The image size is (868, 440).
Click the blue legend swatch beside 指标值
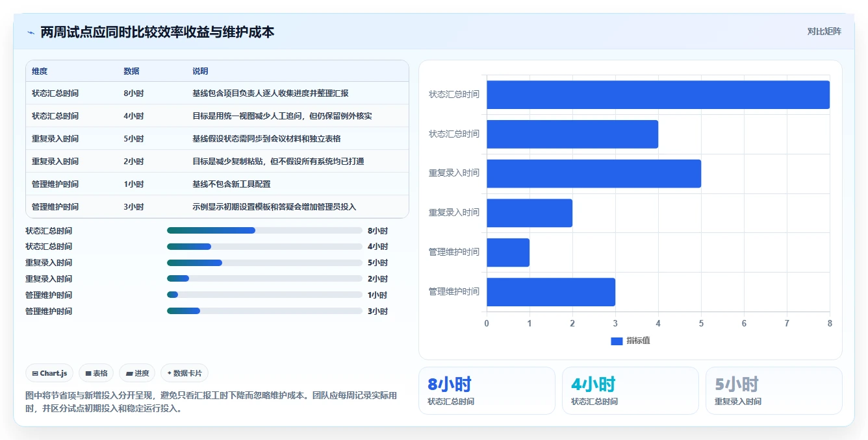(x=617, y=341)
